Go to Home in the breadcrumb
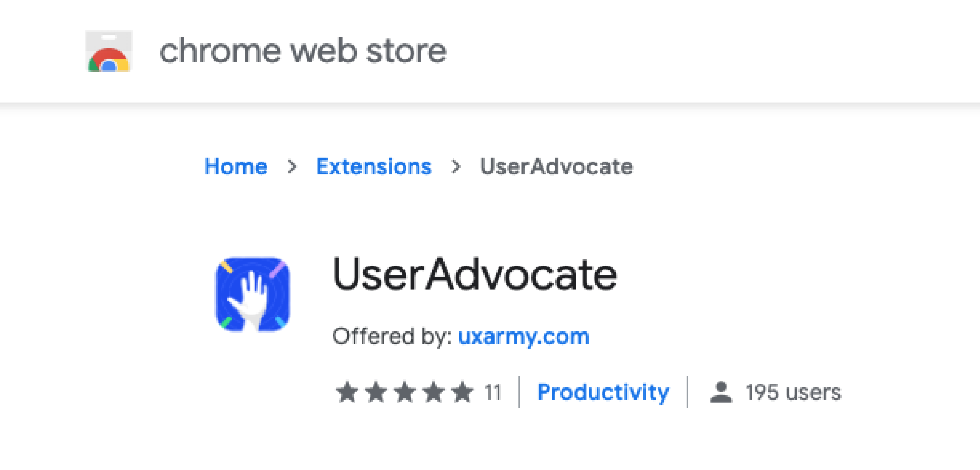This screenshot has height=470, width=980. (x=236, y=167)
